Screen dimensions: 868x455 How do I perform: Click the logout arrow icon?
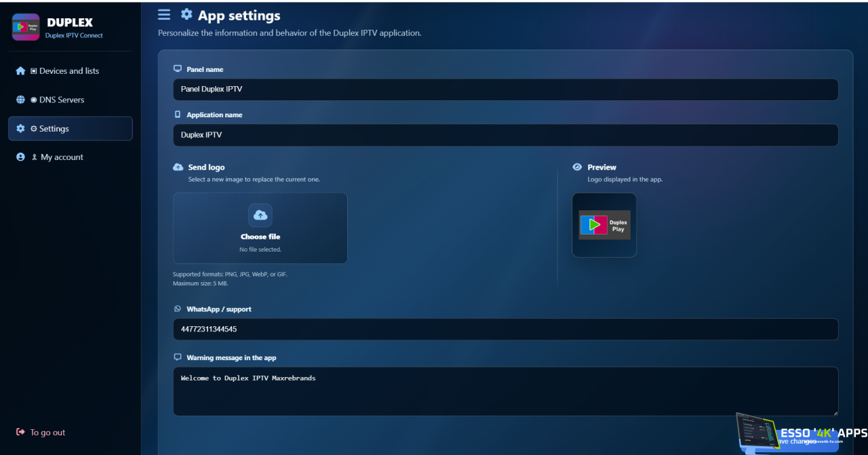pyautogui.click(x=20, y=432)
